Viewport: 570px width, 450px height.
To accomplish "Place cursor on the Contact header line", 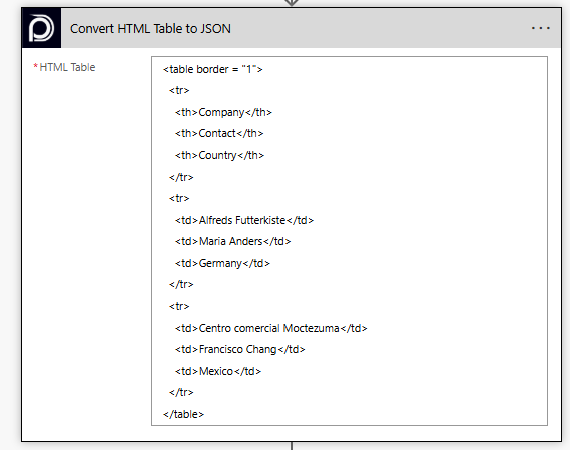I will click(219, 133).
